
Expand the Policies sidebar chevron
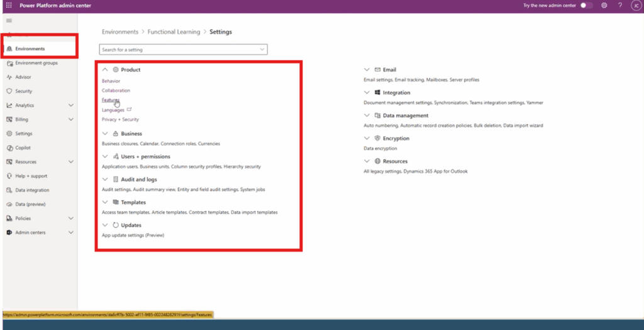pyautogui.click(x=71, y=218)
